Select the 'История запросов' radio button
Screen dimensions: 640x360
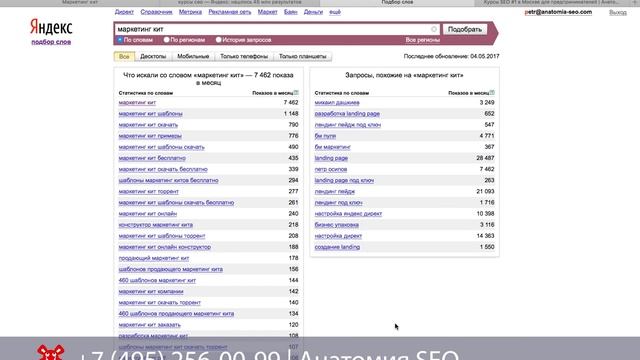(219, 40)
